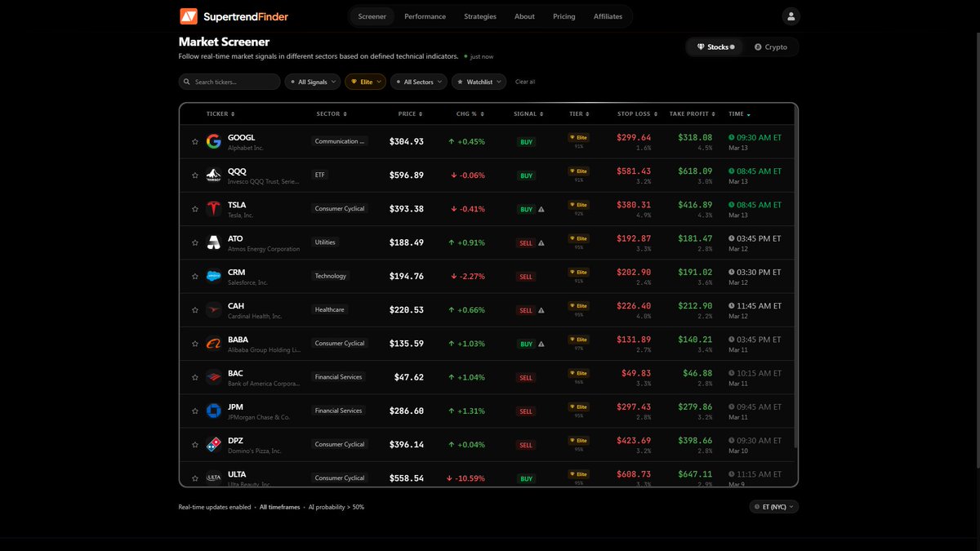Sort table by Sector column
980x551 pixels.
click(332, 114)
